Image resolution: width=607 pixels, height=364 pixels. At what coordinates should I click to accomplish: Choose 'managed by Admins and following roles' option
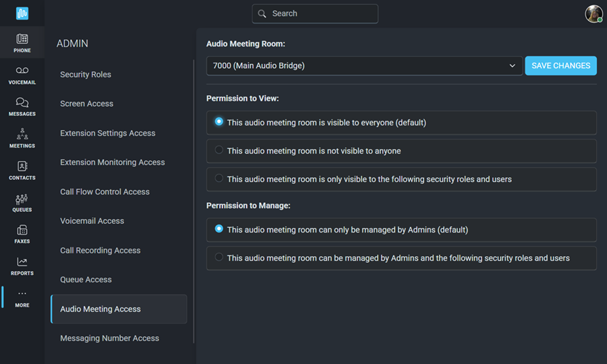pyautogui.click(x=219, y=257)
